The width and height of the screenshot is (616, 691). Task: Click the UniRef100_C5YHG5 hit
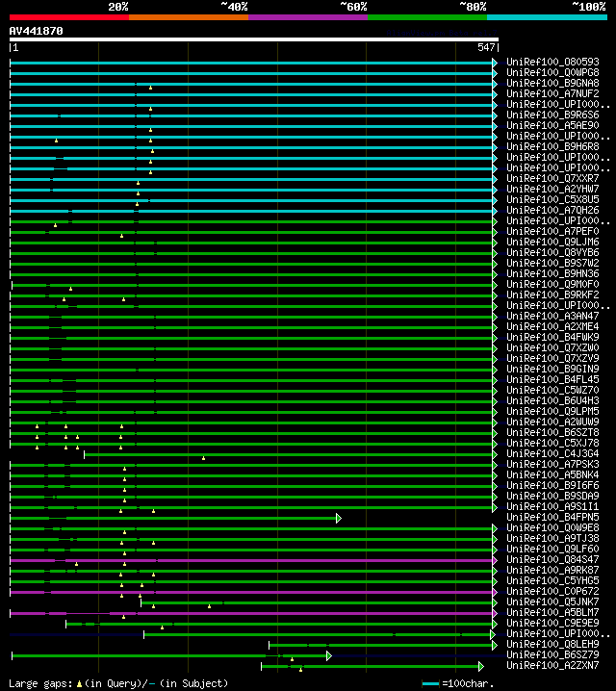pyautogui.click(x=552, y=580)
